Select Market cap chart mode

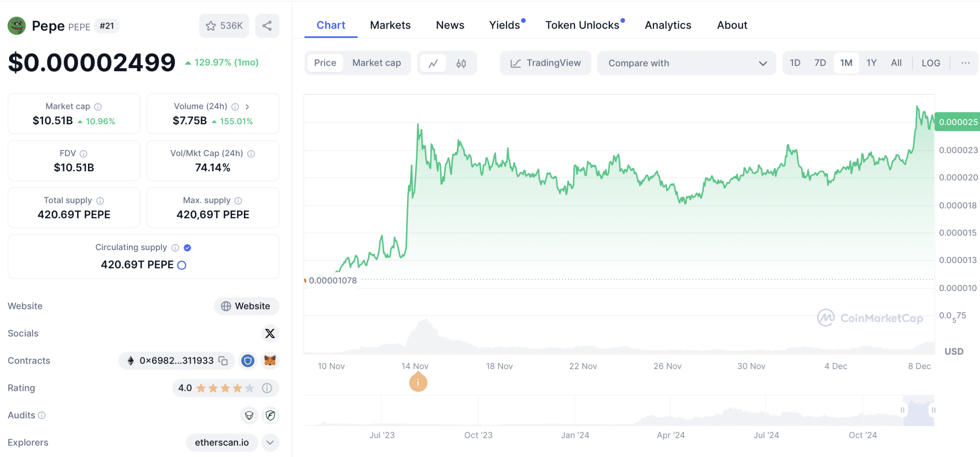point(376,63)
